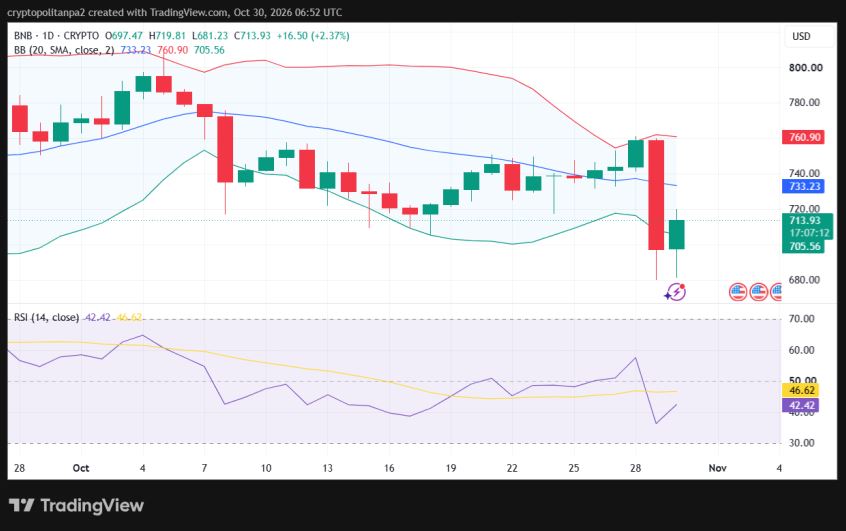Viewport: 846px width, 531px height.
Task: Click the H719.81 high value
Action: pyautogui.click(x=167, y=36)
